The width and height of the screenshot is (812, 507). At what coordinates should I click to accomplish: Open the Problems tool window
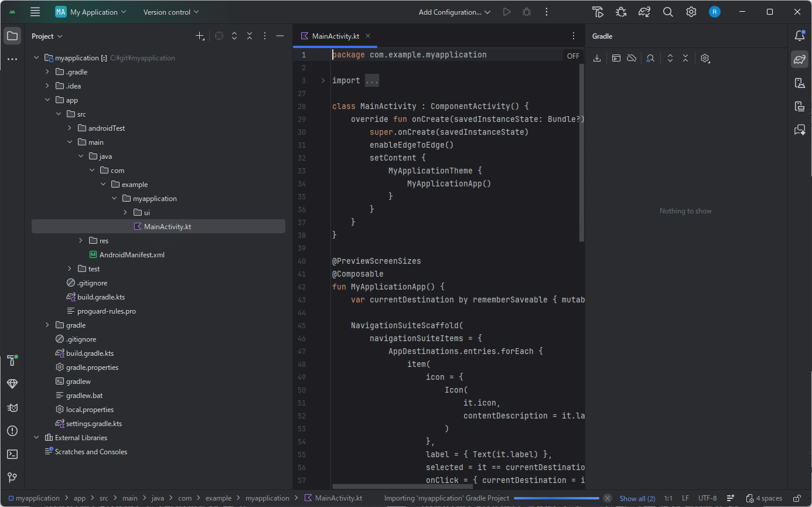point(12,431)
